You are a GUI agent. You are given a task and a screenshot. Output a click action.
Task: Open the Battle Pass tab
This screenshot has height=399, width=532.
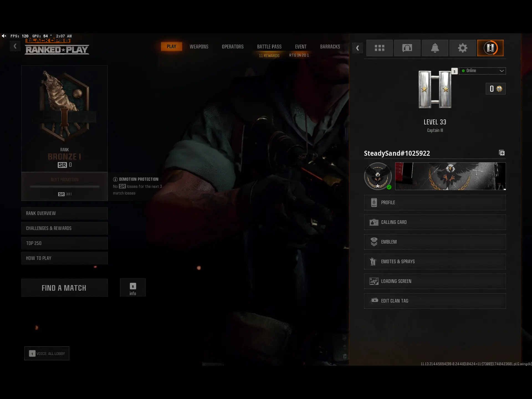point(269,47)
